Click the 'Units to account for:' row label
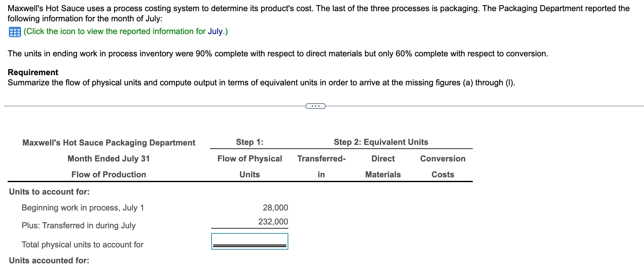The width and height of the screenshot is (644, 270). coord(49,192)
